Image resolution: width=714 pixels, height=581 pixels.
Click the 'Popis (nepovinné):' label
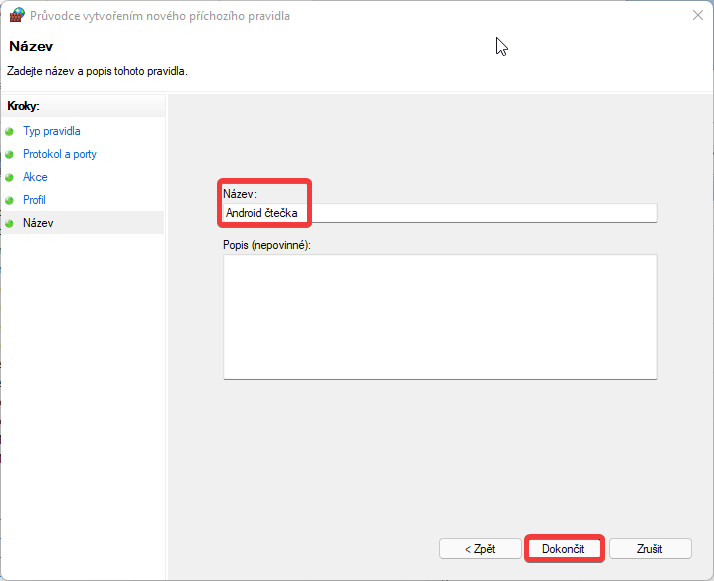(267, 245)
